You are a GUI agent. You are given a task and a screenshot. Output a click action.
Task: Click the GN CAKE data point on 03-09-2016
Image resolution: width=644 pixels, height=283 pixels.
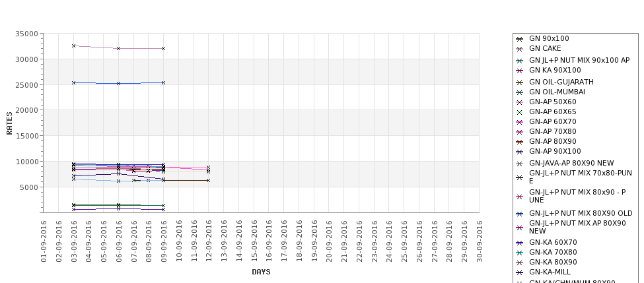pos(73,46)
